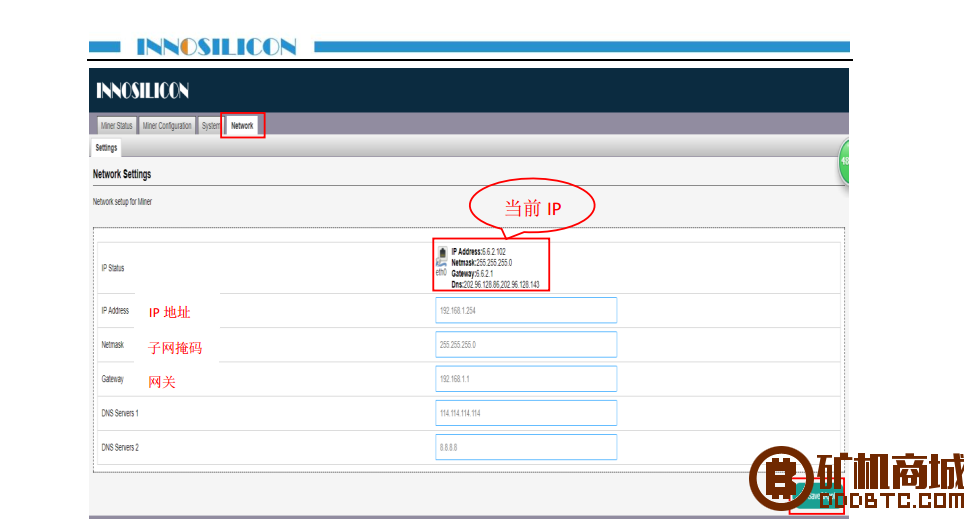
Task: Click the Network Settings heading
Action: tap(122, 174)
